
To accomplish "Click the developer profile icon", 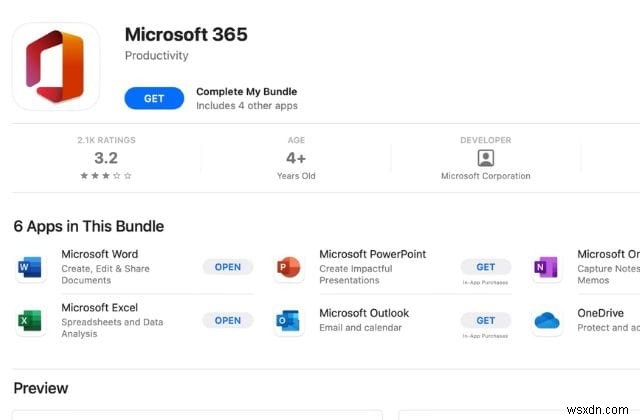I will (x=486, y=158).
